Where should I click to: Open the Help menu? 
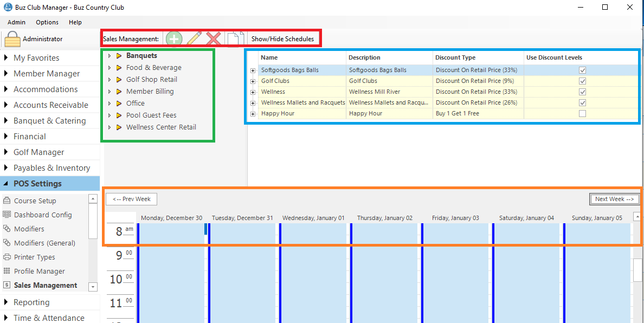pos(75,22)
